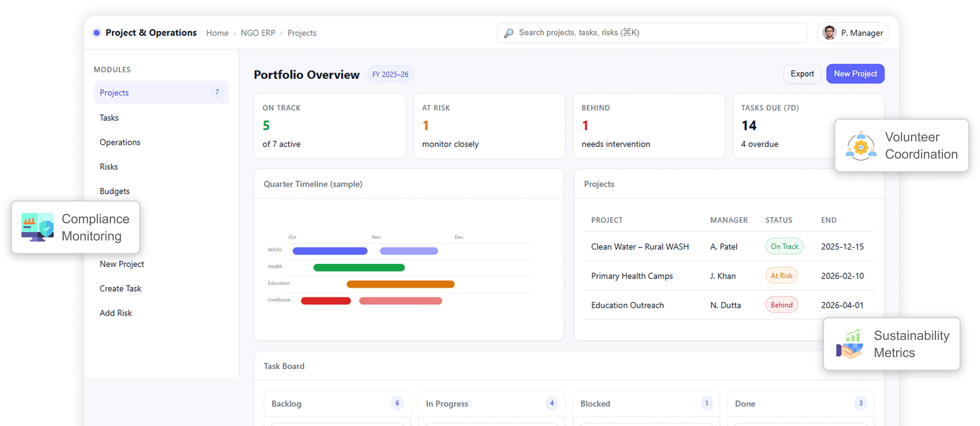Viewport: 980px width, 426px height.
Task: Open the P. Manager profile avatar
Action: tap(830, 33)
